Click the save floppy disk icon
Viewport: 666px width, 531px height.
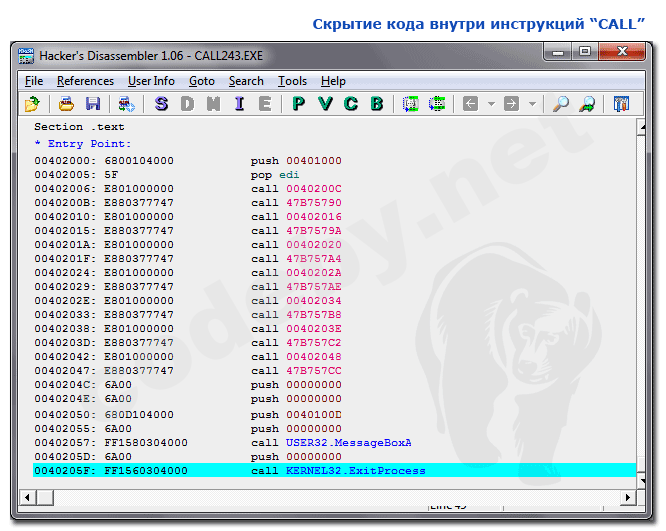click(93, 104)
